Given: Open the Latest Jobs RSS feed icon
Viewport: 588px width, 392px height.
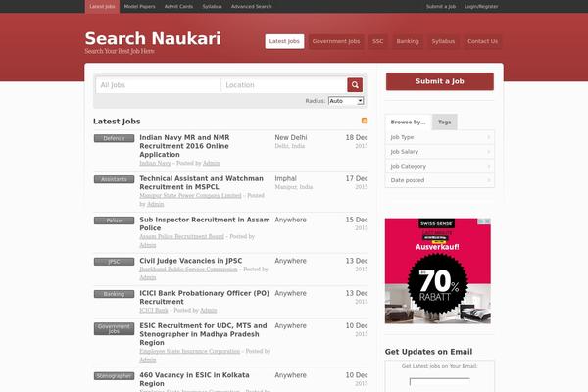Looking at the screenshot, I should [365, 121].
